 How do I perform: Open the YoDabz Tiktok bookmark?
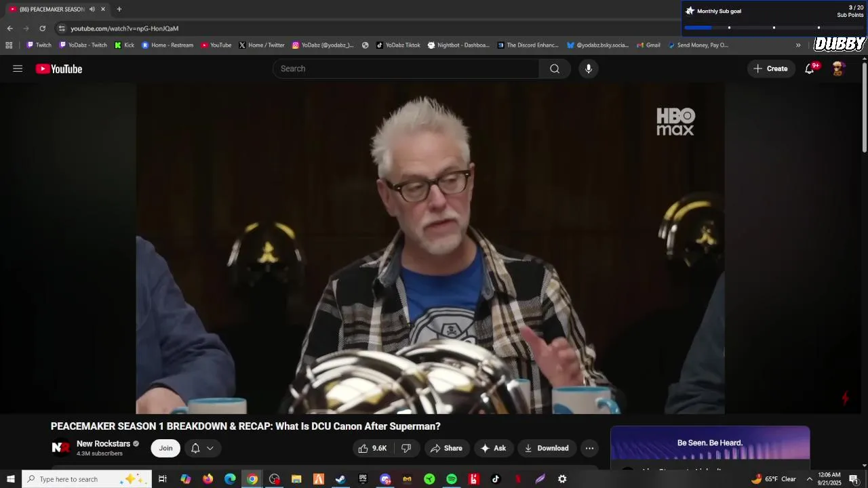pyautogui.click(x=398, y=45)
